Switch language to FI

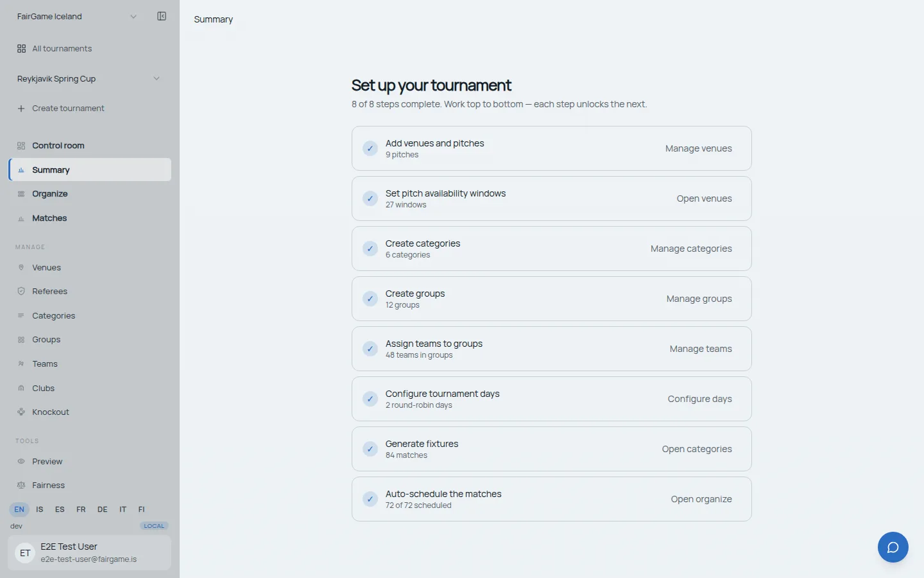pos(142,509)
